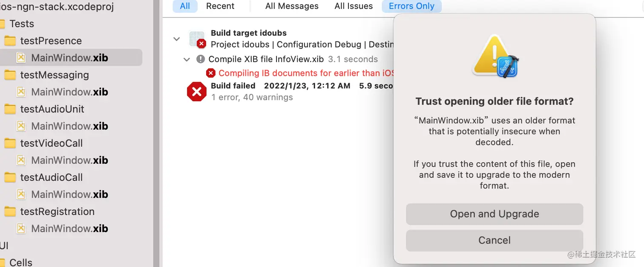Enable the Recent filter
This screenshot has height=267, width=644.
[x=220, y=6]
